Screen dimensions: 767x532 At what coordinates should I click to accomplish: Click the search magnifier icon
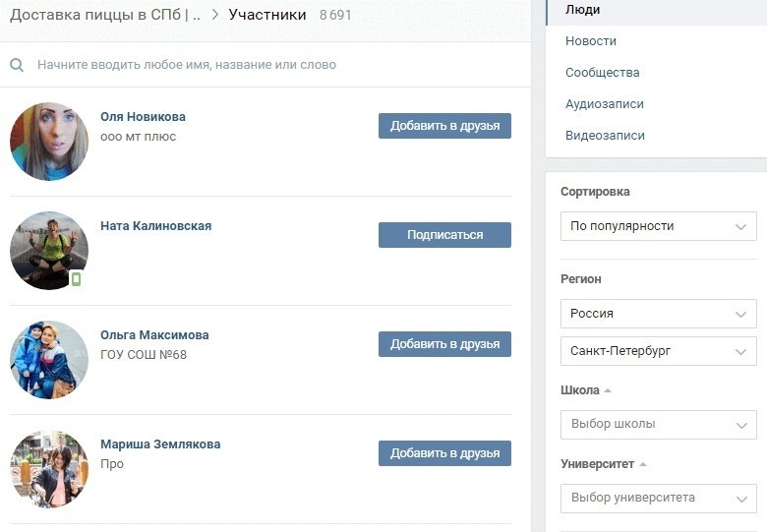click(x=17, y=65)
